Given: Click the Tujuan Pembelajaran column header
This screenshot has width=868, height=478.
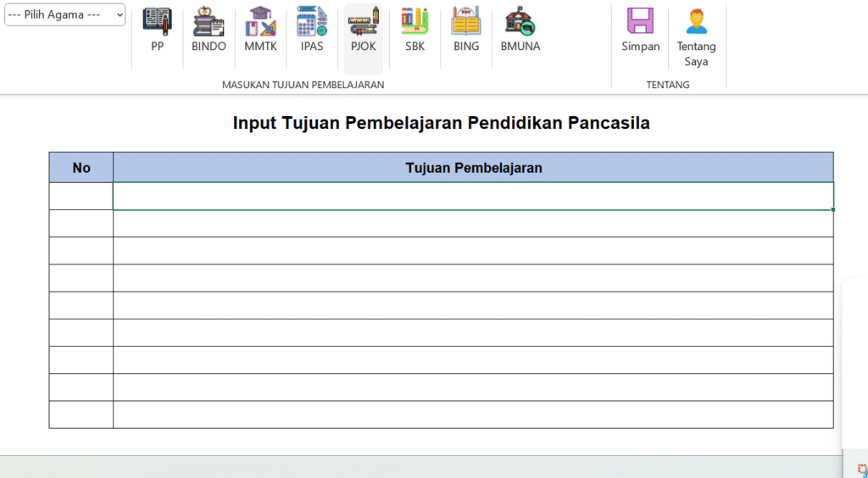Looking at the screenshot, I should point(473,168).
